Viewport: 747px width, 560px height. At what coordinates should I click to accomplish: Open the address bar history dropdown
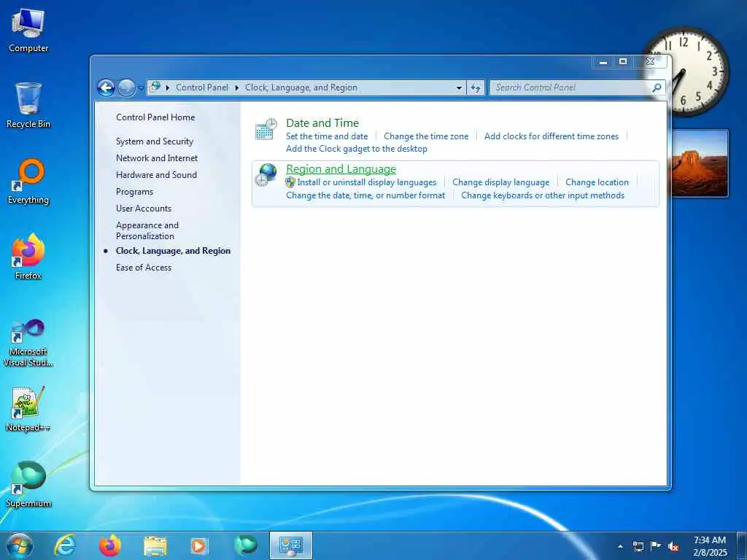(x=459, y=87)
